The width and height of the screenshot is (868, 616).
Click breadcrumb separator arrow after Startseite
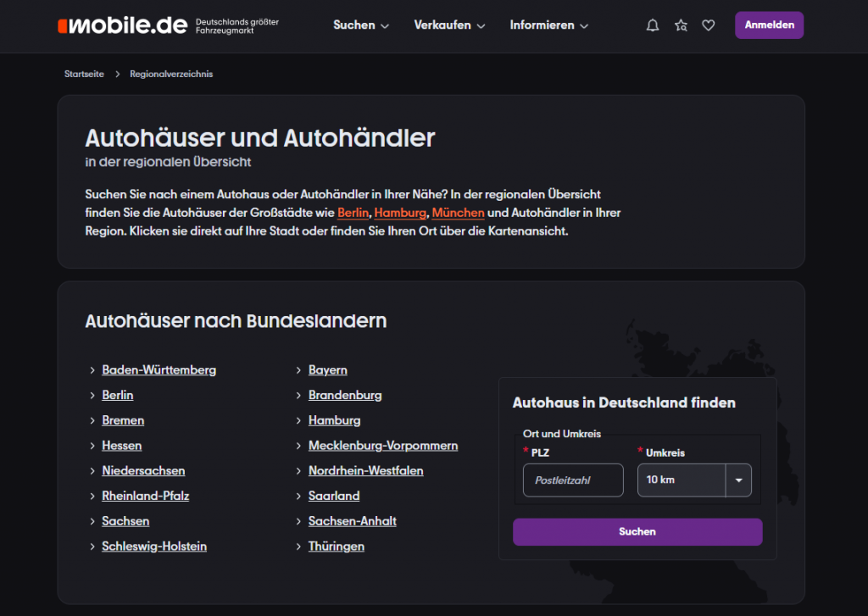[x=117, y=75]
